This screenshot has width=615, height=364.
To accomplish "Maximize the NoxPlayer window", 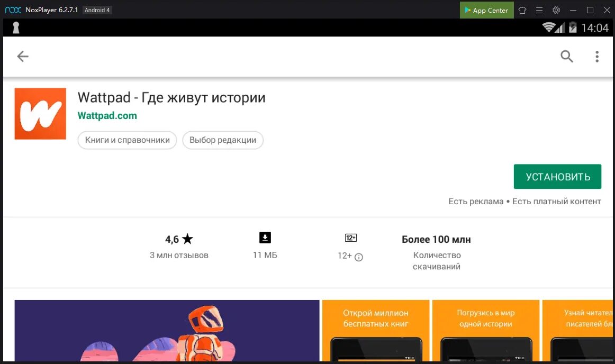I will (590, 10).
